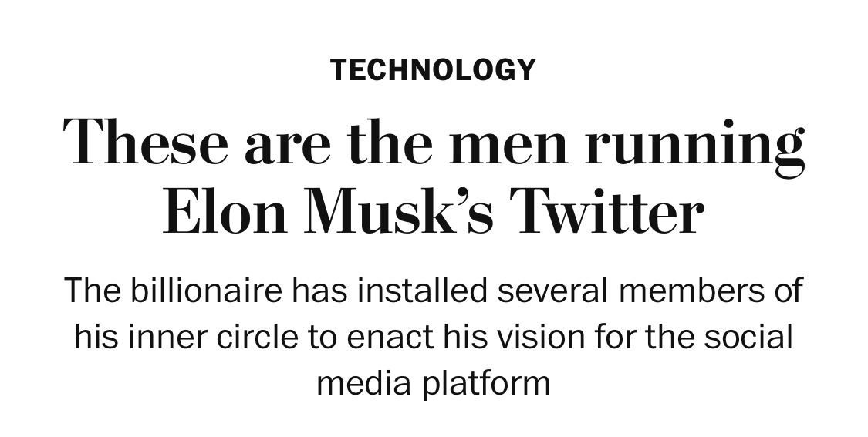Click the word "media" in the subheading
This screenshot has height=437, width=868.
[363, 382]
